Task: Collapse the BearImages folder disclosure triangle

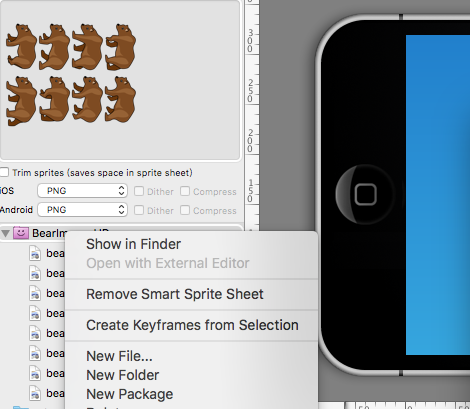Action: click(x=5, y=233)
